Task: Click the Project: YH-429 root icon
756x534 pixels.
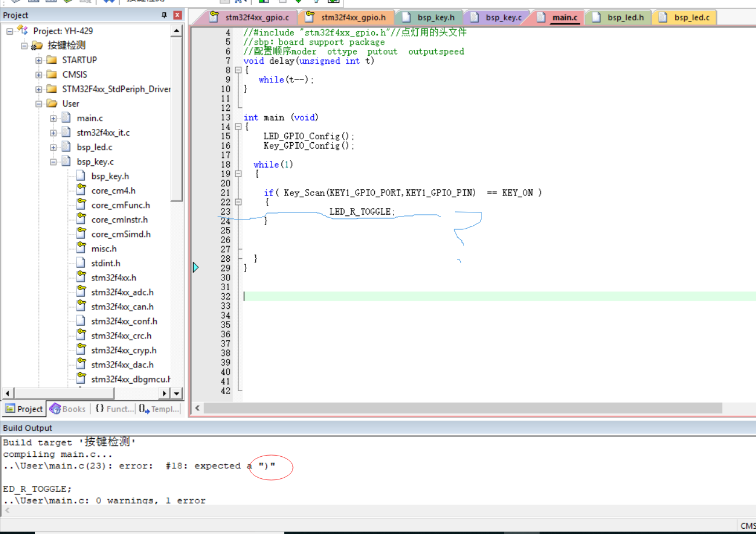Action: tap(23, 30)
